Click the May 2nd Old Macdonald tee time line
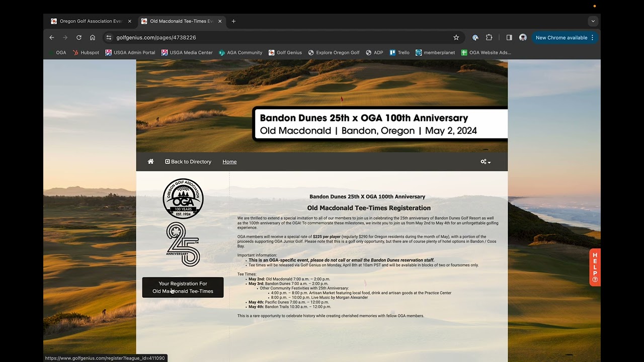Image resolution: width=644 pixels, height=362 pixels. tap(289, 279)
